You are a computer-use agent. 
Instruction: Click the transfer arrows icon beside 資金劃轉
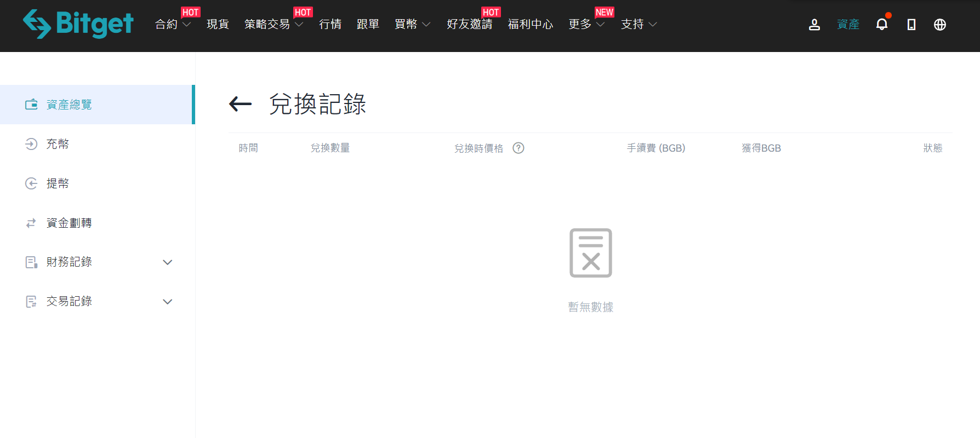pyautogui.click(x=31, y=222)
